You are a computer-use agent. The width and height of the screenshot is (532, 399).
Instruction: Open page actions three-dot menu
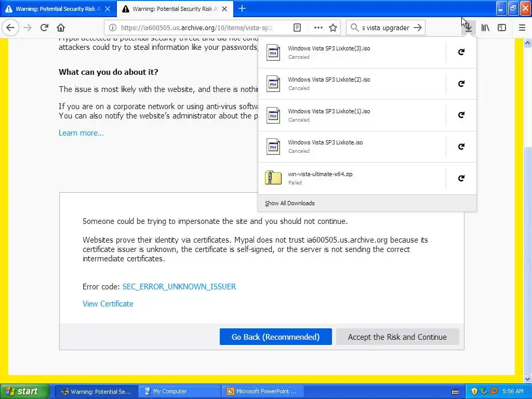318,28
